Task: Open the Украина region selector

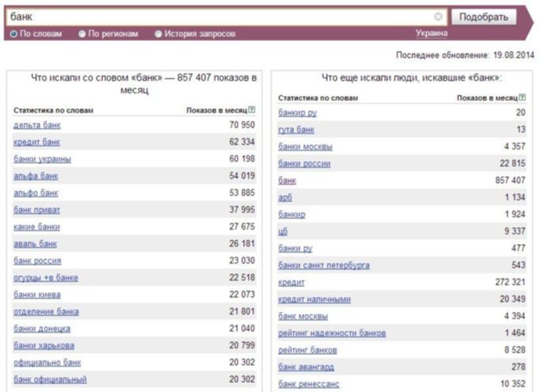Action: 432,33
